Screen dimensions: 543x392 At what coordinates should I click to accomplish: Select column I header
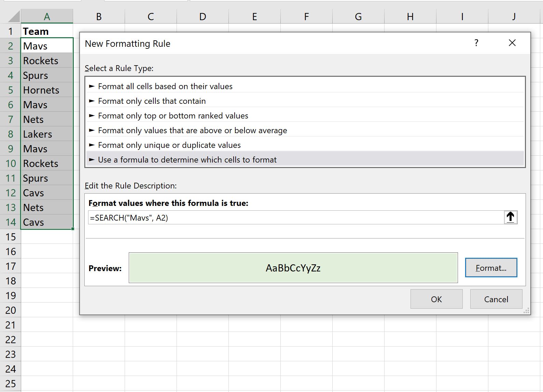coord(462,16)
